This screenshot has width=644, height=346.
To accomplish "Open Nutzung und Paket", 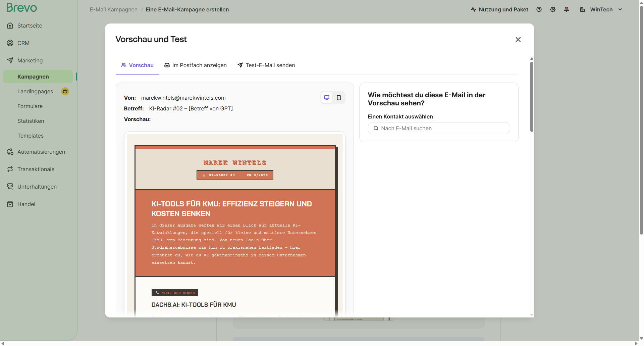I will pos(499,9).
